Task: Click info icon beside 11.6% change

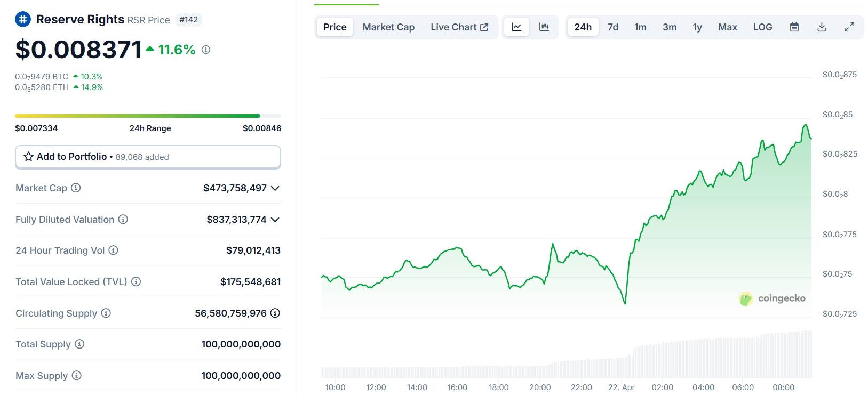Action: click(206, 50)
